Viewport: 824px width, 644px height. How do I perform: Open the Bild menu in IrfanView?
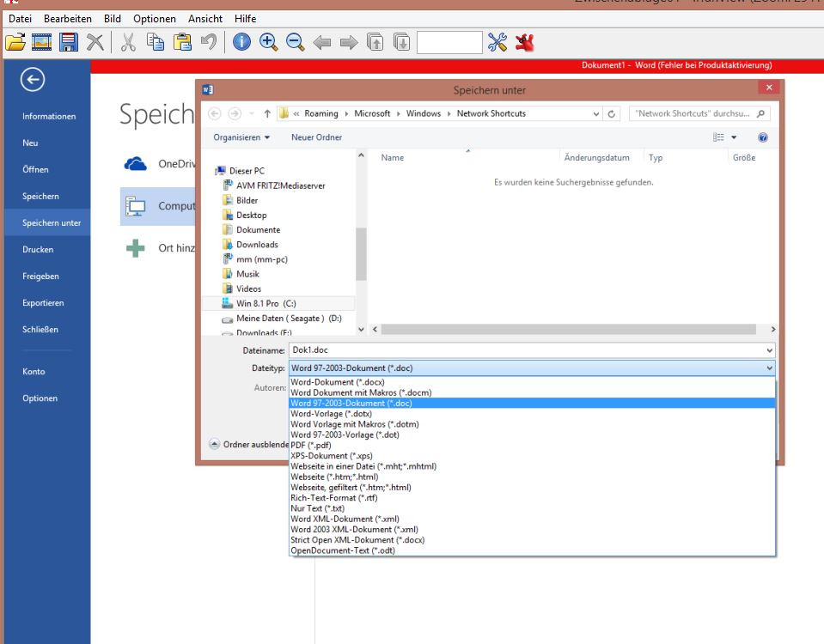coord(113,18)
